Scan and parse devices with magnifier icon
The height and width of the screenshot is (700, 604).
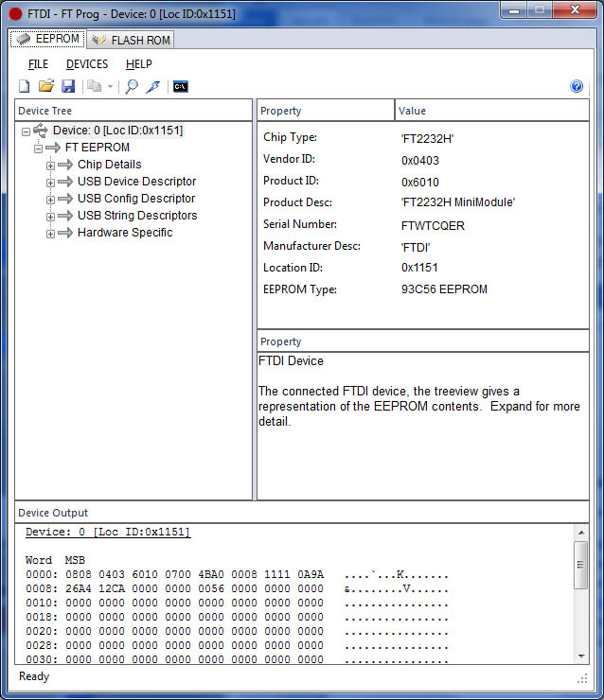(x=132, y=86)
